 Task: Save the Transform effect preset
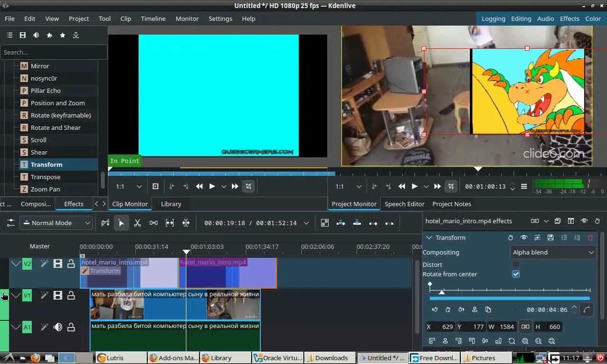(550, 237)
